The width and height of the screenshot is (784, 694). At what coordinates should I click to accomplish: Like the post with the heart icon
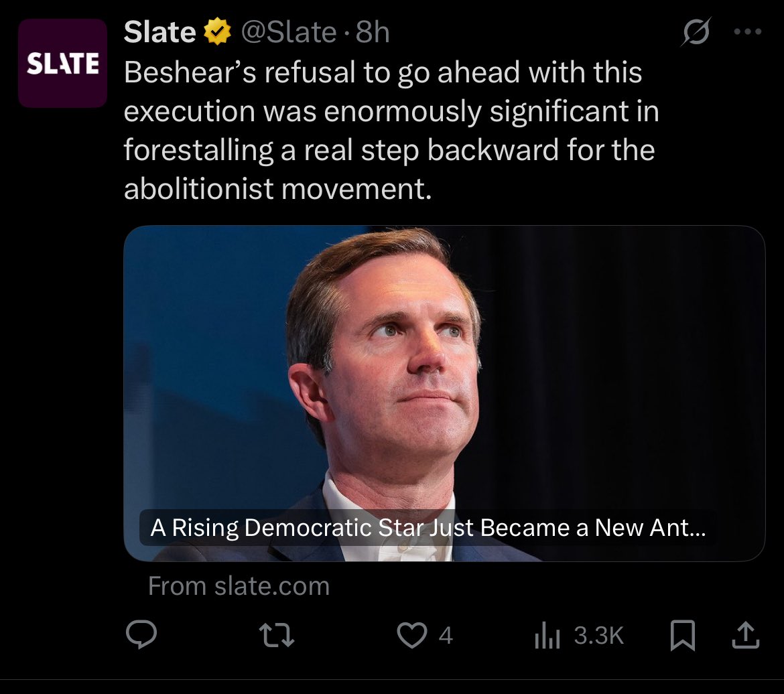click(x=411, y=635)
